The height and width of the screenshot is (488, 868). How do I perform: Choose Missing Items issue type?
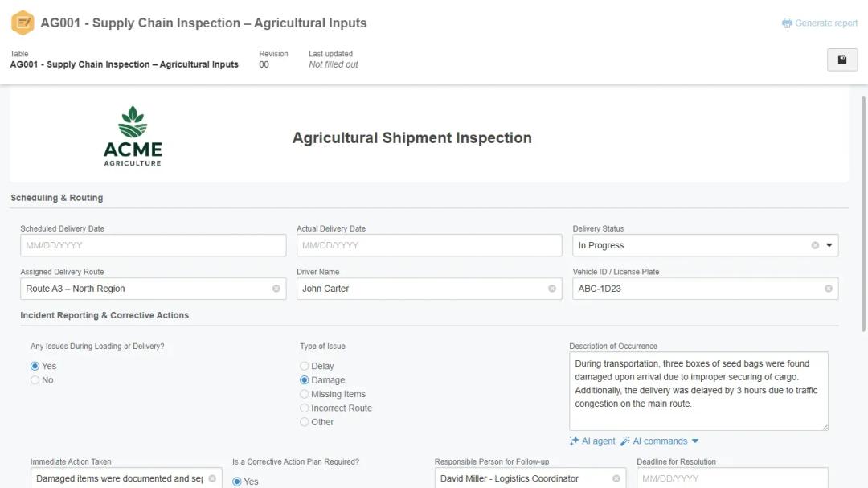tap(305, 394)
